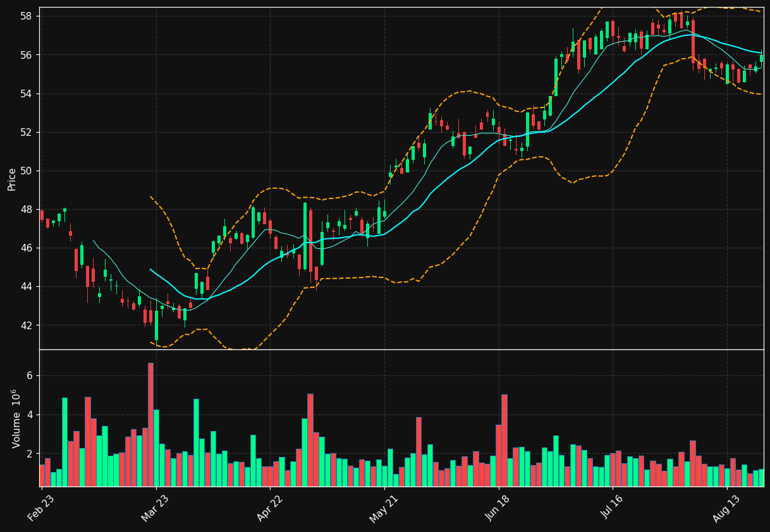Click the Price axis title

click(x=12, y=179)
